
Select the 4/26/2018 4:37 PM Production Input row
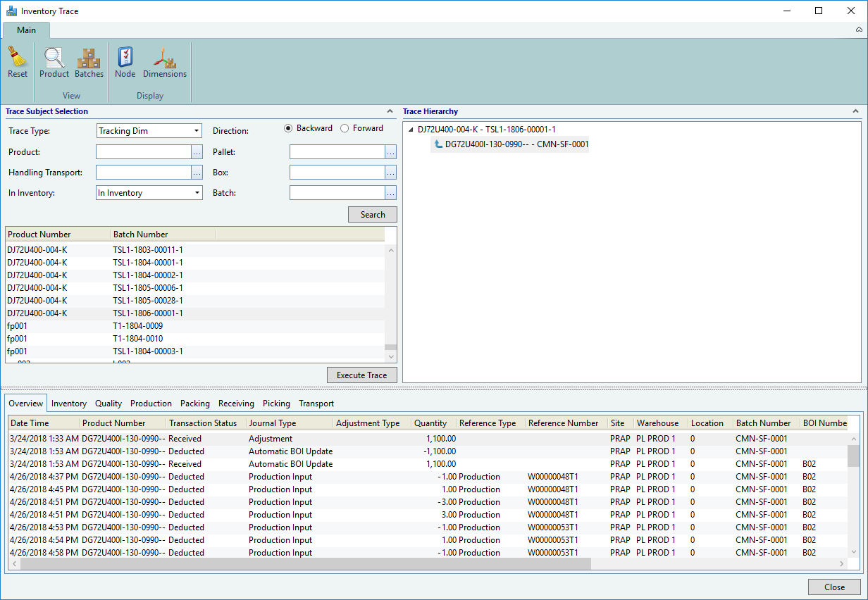tap(428, 476)
